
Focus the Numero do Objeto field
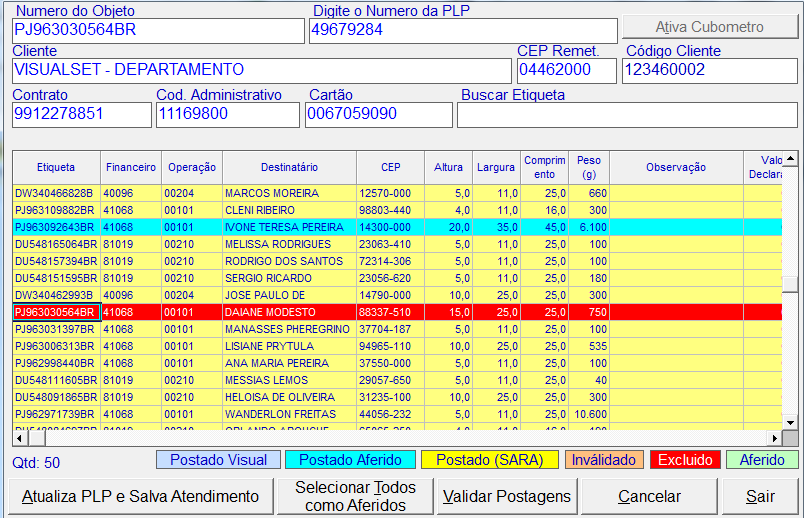(x=158, y=31)
